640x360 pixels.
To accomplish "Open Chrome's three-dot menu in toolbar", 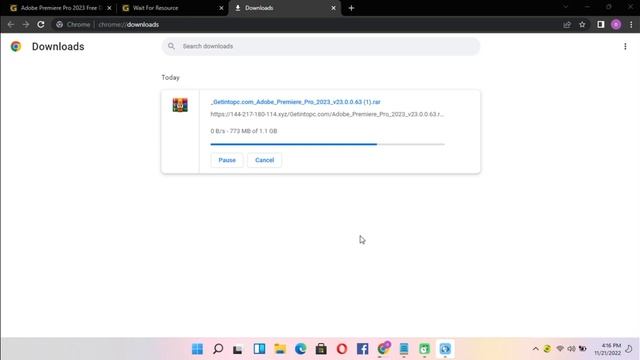I will [x=631, y=24].
